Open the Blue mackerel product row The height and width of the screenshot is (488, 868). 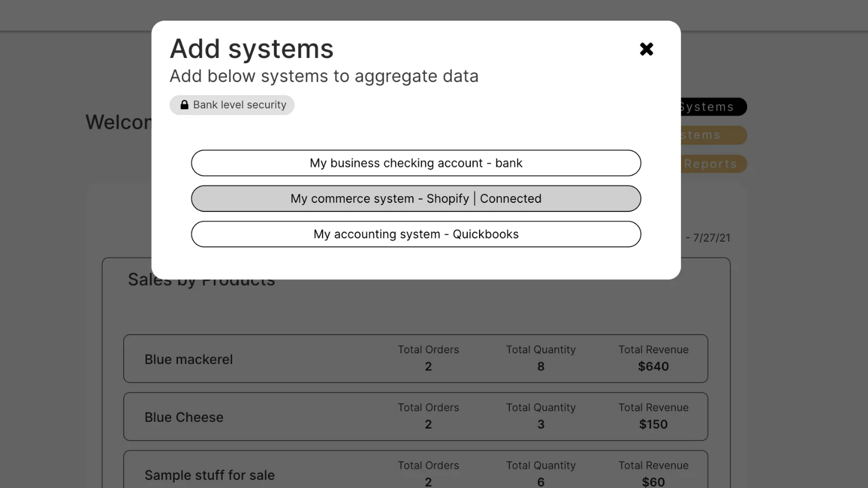click(416, 358)
